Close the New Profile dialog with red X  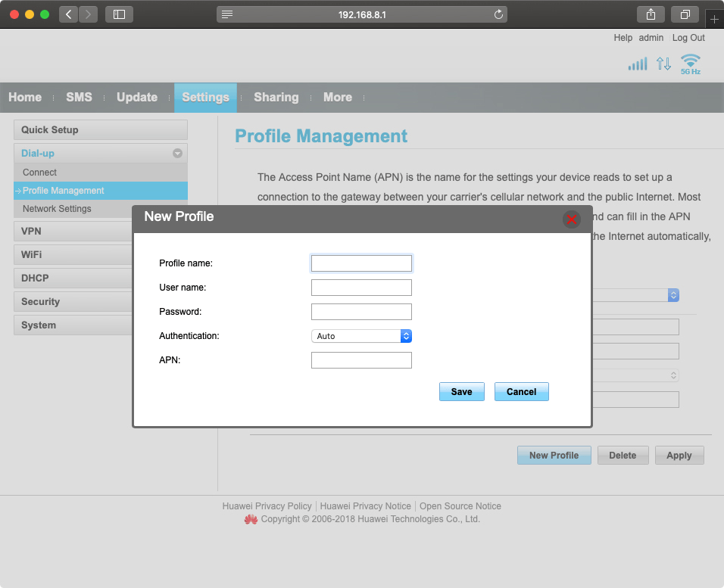571,219
